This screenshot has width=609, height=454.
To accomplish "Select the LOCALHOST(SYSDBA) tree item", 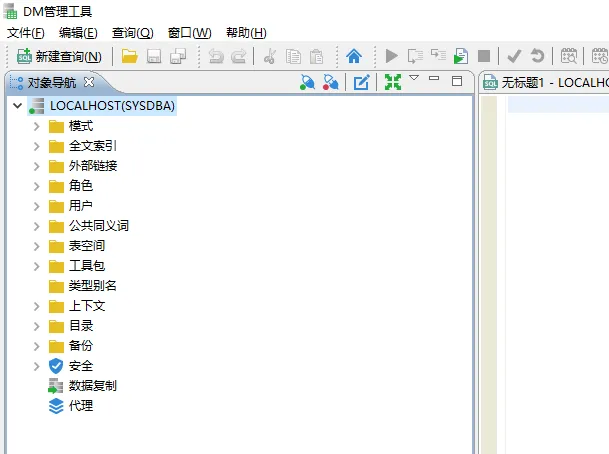I will point(102,106).
